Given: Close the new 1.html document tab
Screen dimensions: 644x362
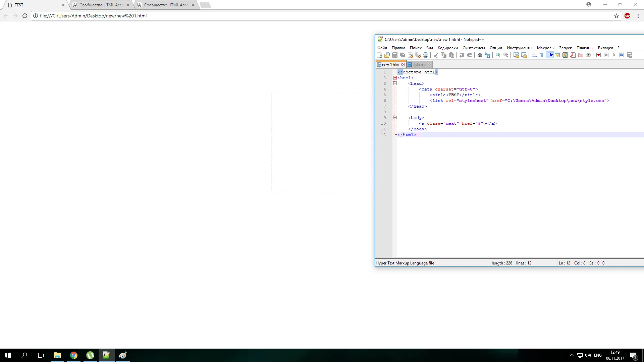Looking at the screenshot, I should click(403, 65).
